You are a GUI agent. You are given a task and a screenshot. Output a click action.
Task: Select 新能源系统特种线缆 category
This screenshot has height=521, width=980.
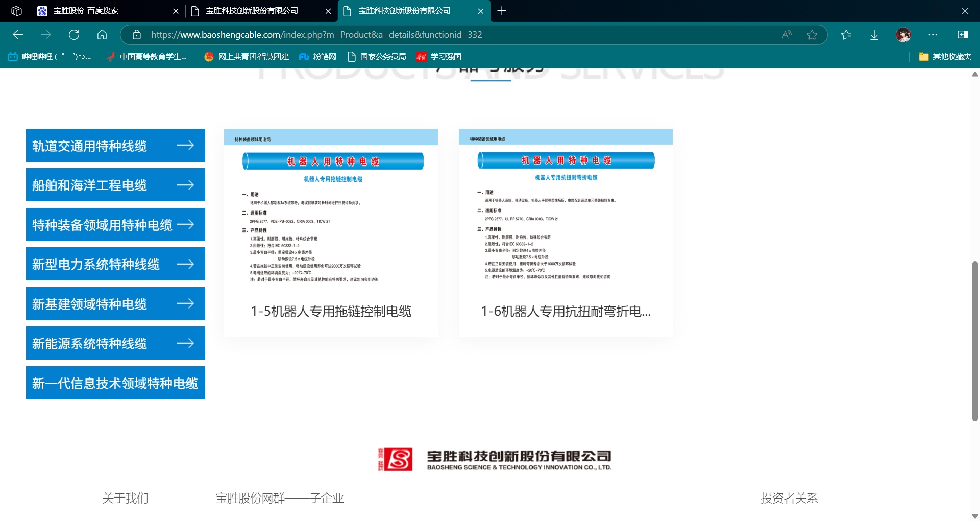click(115, 343)
